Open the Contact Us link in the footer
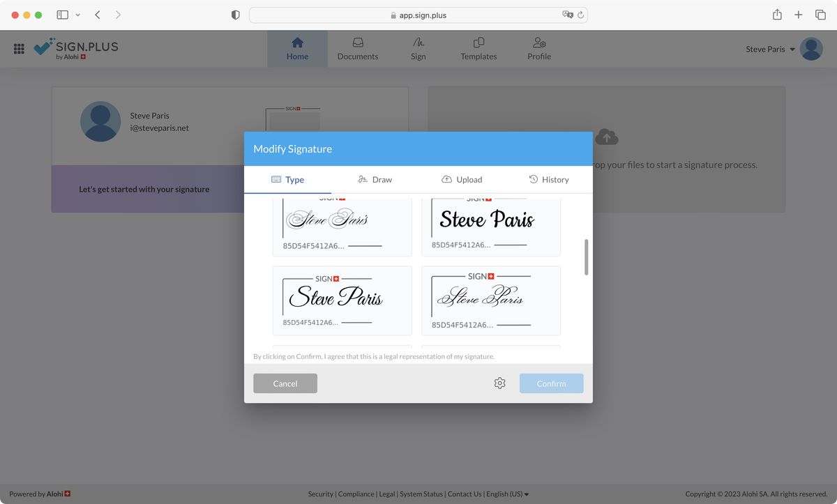Screen dimensions: 837x504 (465, 494)
